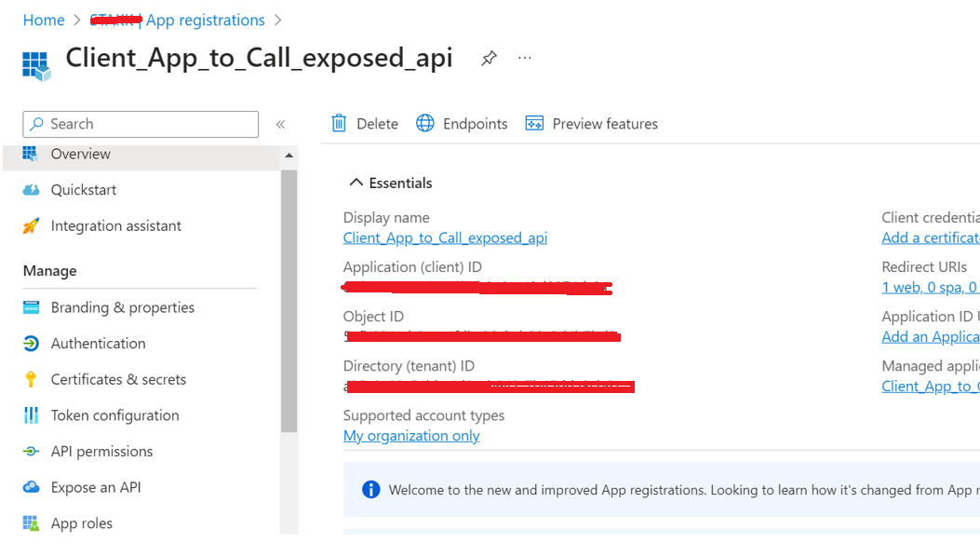Click the page title Client_App_to_Call_exposed_api
Screen dimensions: 980x543
[259, 58]
